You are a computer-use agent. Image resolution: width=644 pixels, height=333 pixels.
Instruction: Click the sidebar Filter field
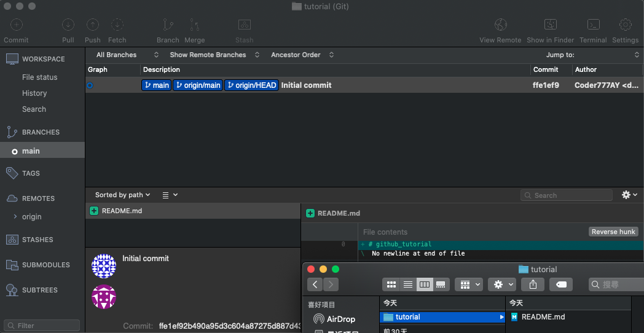point(42,326)
